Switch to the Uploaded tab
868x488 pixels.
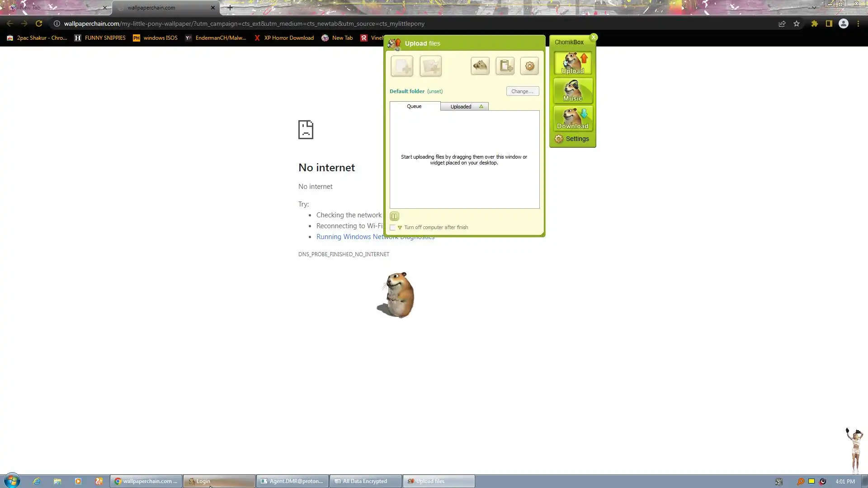(461, 107)
